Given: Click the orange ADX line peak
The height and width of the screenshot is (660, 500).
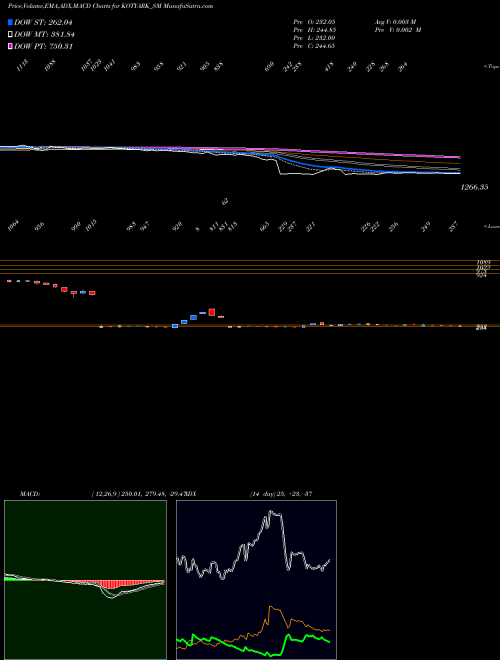Looking at the screenshot, I should tap(271, 607).
